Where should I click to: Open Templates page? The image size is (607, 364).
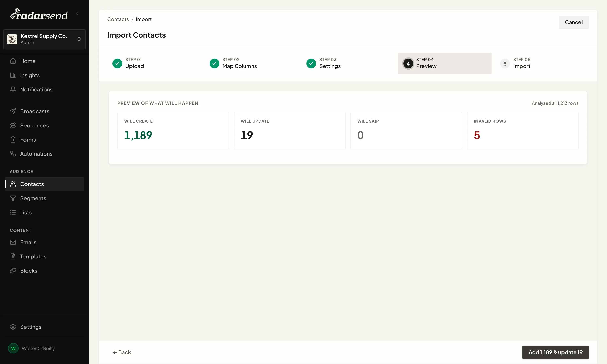click(x=44, y=257)
